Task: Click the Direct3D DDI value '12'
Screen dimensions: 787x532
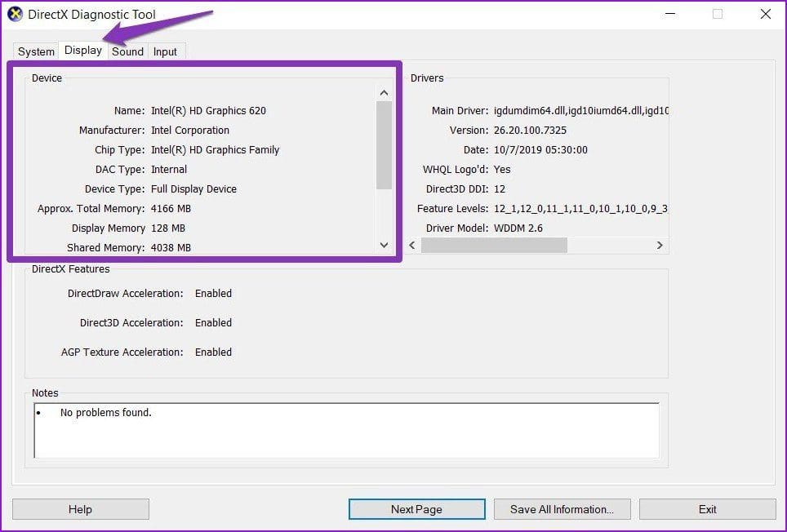Action: click(500, 189)
